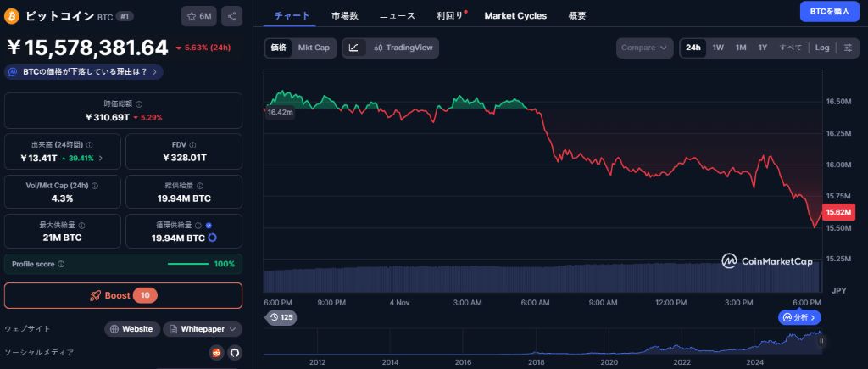The width and height of the screenshot is (868, 369).
Task: Open the Market Cycles tab
Action: tap(515, 15)
